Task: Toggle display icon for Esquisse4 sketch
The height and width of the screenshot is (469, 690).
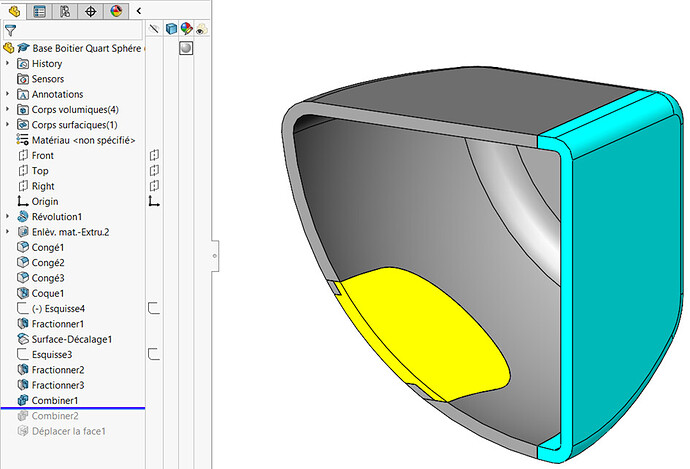Action: click(x=154, y=309)
